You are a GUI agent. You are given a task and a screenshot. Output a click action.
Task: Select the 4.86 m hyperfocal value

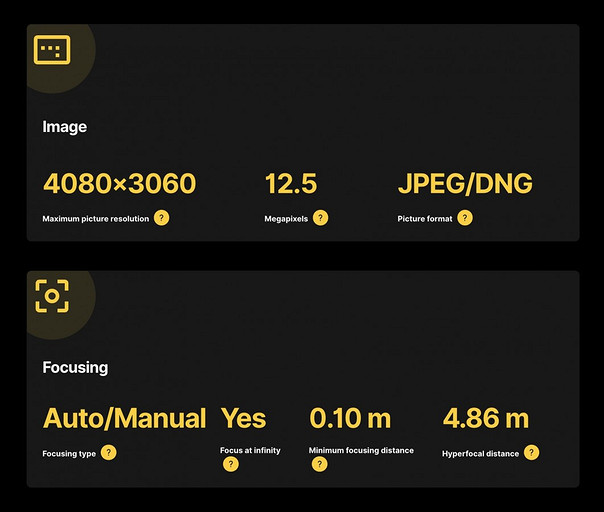tap(485, 418)
